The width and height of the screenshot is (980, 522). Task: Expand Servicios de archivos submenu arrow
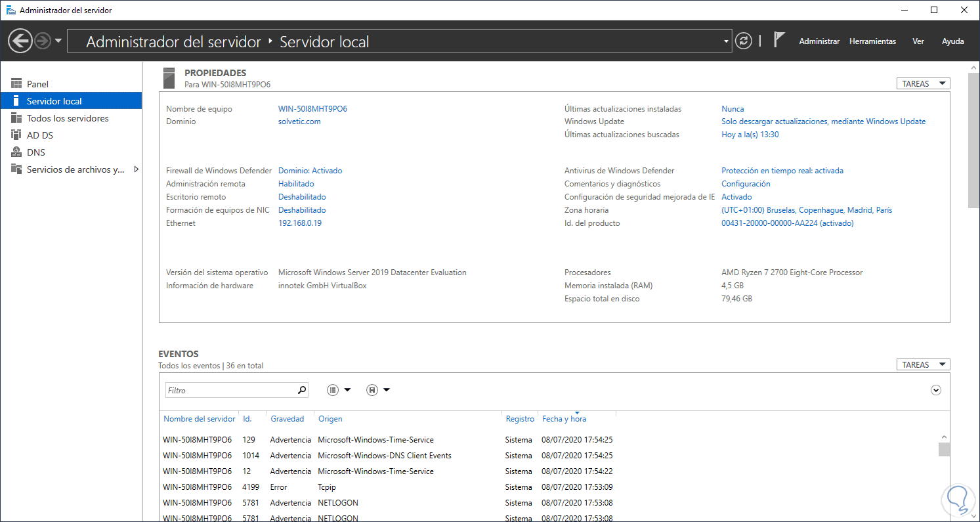pos(136,169)
